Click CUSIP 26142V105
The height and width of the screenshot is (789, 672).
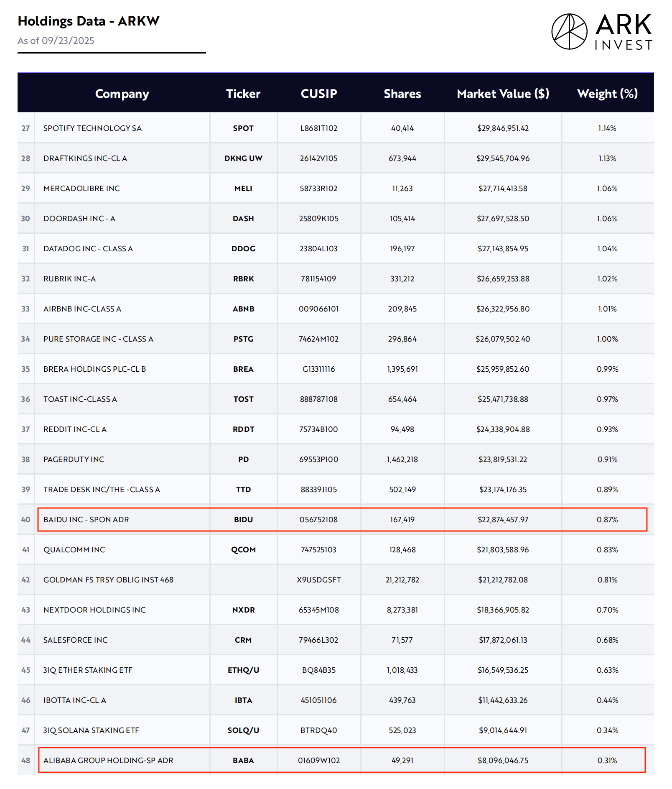click(319, 158)
